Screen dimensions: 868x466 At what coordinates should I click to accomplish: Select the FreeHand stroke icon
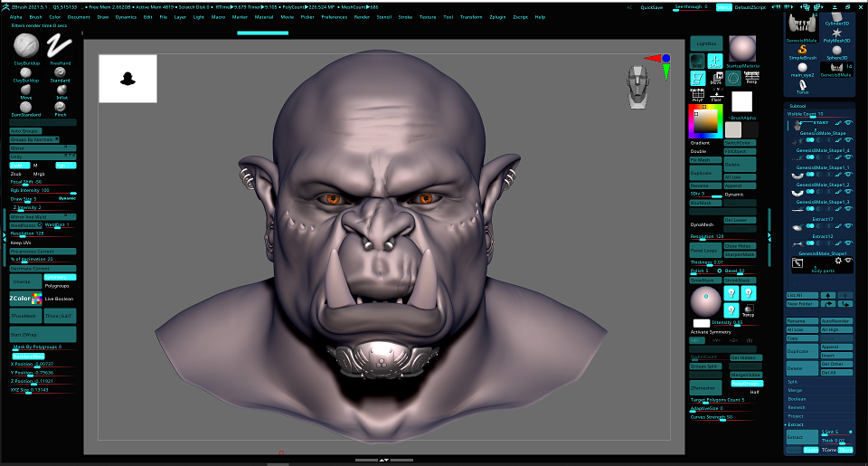click(x=60, y=46)
